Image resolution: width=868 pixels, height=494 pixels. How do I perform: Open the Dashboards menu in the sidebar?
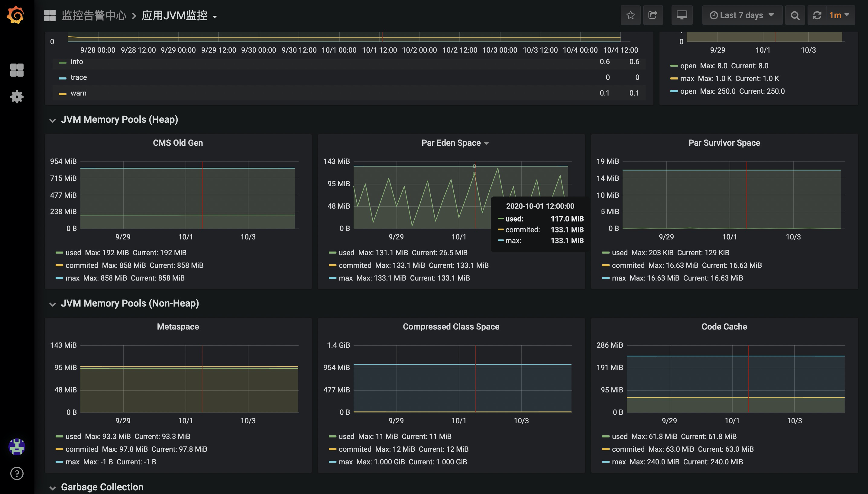click(17, 70)
